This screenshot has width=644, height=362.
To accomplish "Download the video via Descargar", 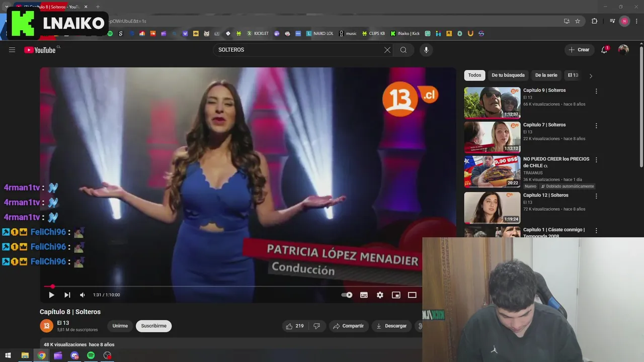I will click(x=391, y=326).
